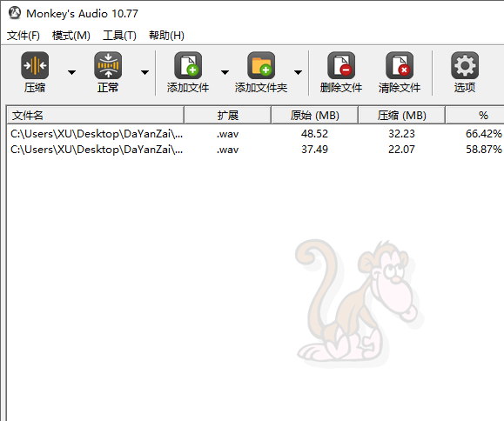Select the file row with 48.52 MB original size

[x=256, y=134]
